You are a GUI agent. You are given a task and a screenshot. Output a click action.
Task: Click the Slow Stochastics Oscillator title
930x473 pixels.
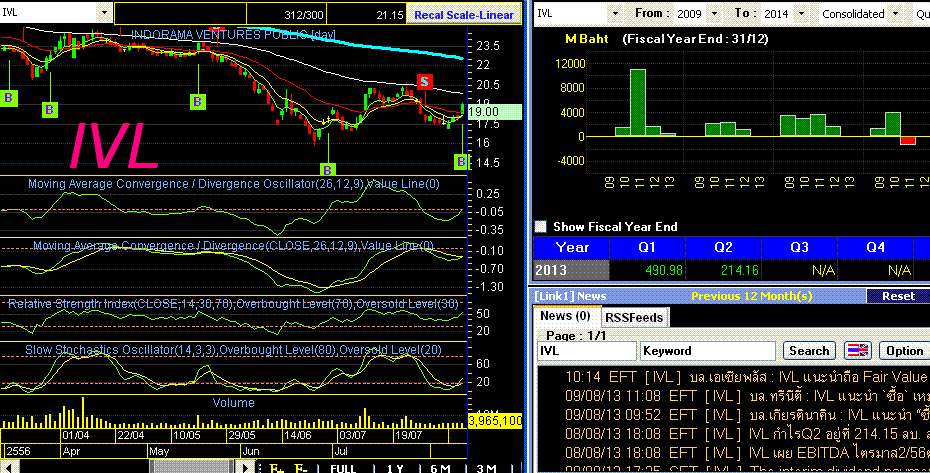[x=233, y=350]
